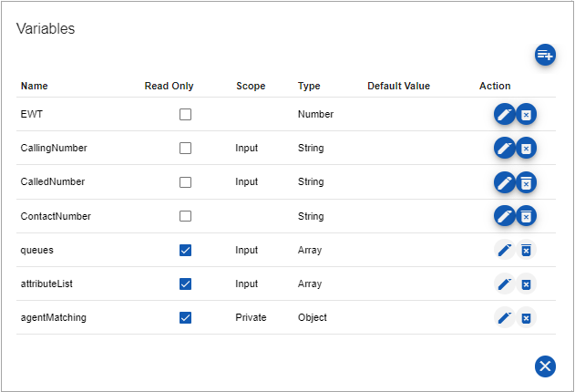Edit the ContactNumber variable
575x392 pixels.
505,216
